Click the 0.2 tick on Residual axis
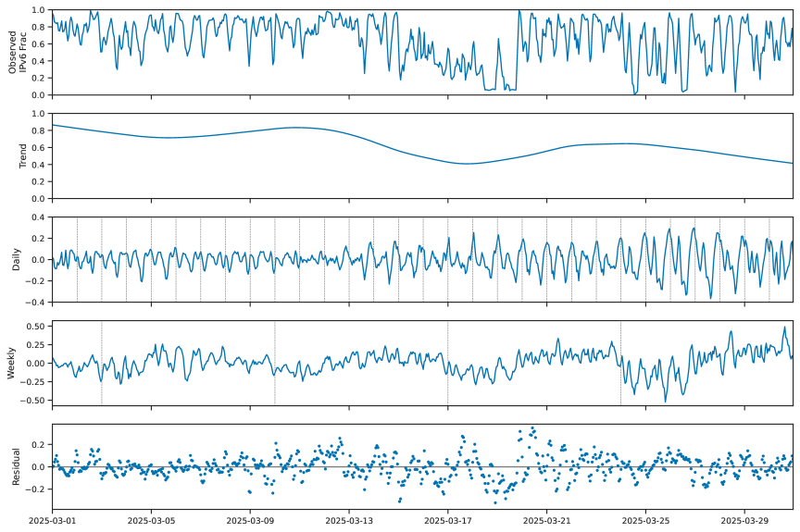 pos(39,445)
